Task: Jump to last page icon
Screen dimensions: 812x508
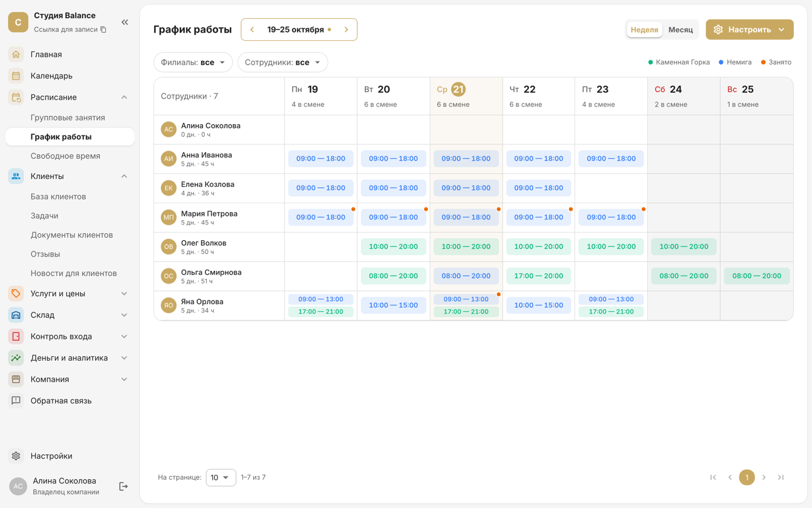Action: (x=781, y=477)
